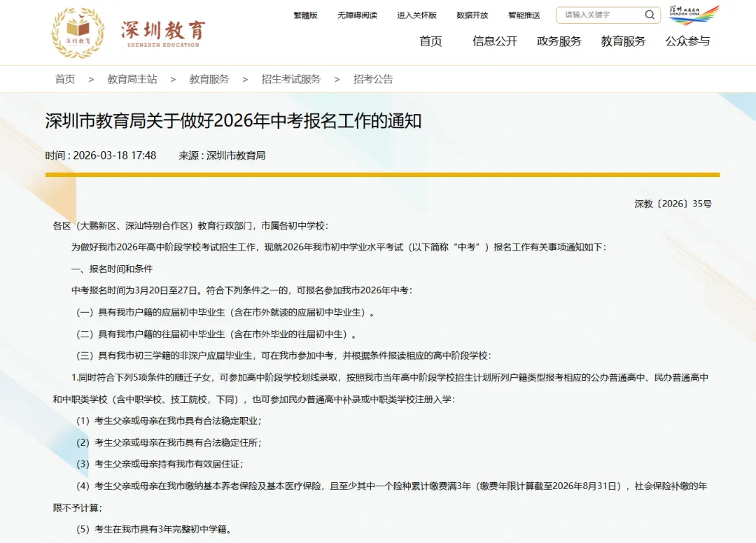Click the line 中考报名时间为3月20日至27日
Viewport: 756px width, 543px height.
(241, 290)
